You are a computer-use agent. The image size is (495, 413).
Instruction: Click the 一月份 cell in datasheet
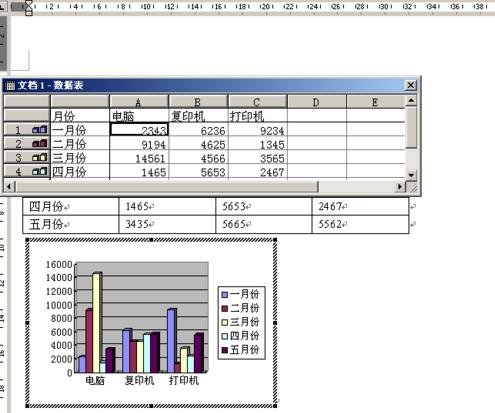click(80, 130)
